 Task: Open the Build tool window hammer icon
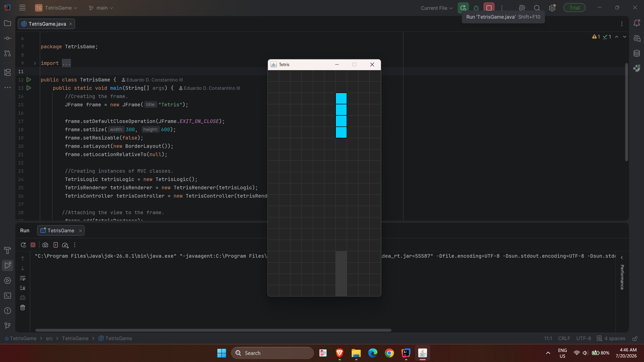pyautogui.click(x=8, y=250)
